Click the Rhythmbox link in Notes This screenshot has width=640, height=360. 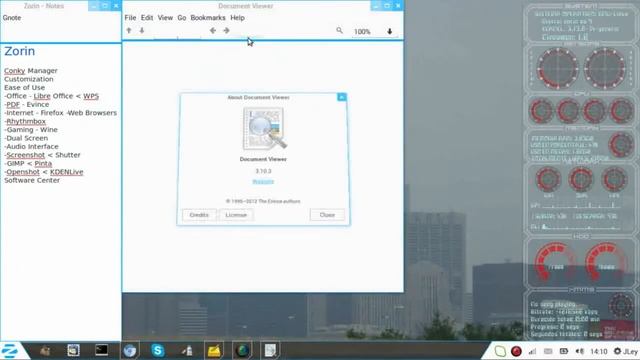point(26,121)
